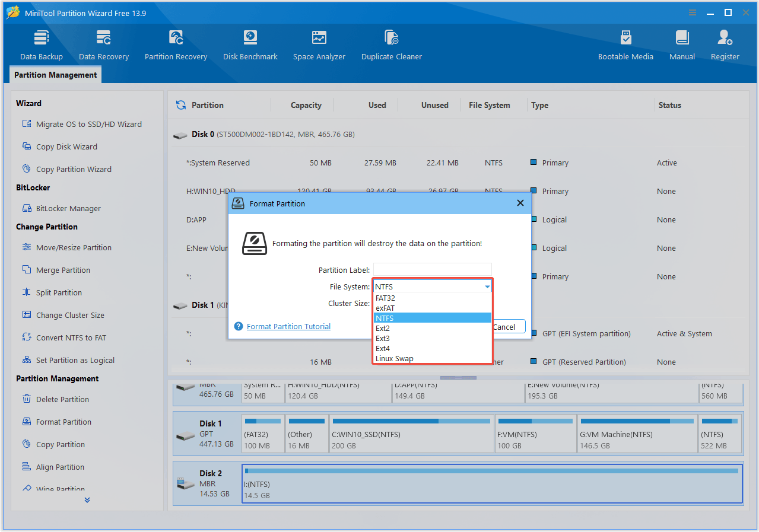Viewport: 759px width, 532px height.
Task: Sort by Used column header
Action: tap(377, 105)
